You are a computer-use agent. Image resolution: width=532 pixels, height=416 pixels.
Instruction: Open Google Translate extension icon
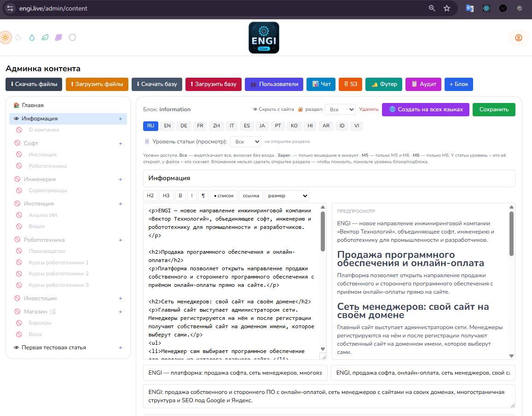point(470,8)
